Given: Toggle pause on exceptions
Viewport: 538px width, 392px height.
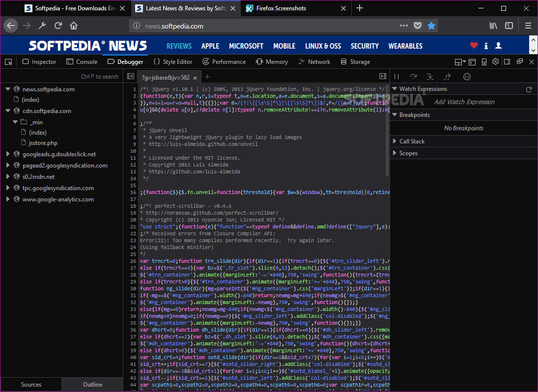Looking at the screenshot, I should click(x=467, y=77).
